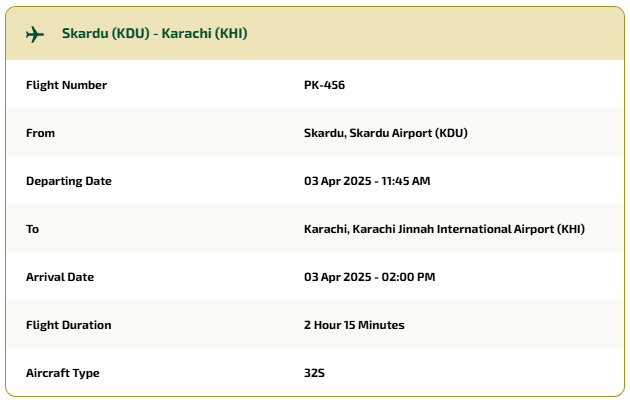The height and width of the screenshot is (403, 630).
Task: Click the From row shaded background
Action: pyautogui.click(x=315, y=133)
